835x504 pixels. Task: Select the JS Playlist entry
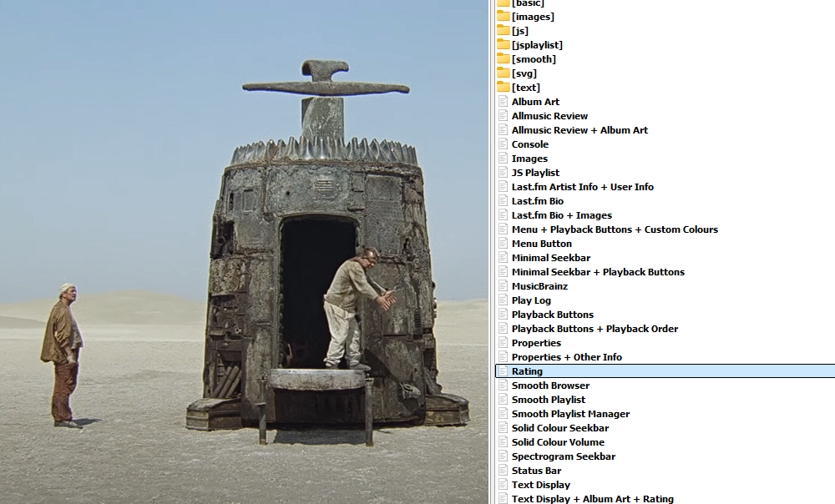(535, 173)
